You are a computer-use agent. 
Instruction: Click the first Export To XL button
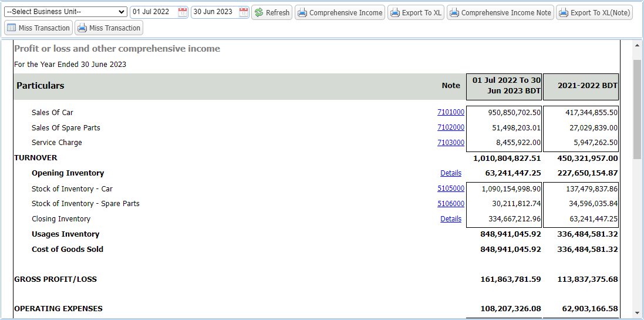(416, 13)
